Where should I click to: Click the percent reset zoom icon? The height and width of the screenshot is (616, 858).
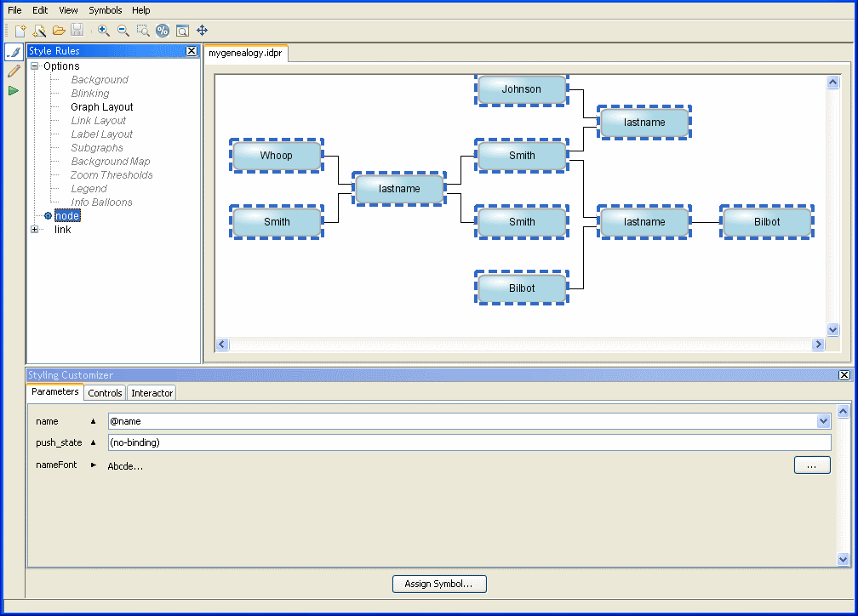pyautogui.click(x=162, y=31)
